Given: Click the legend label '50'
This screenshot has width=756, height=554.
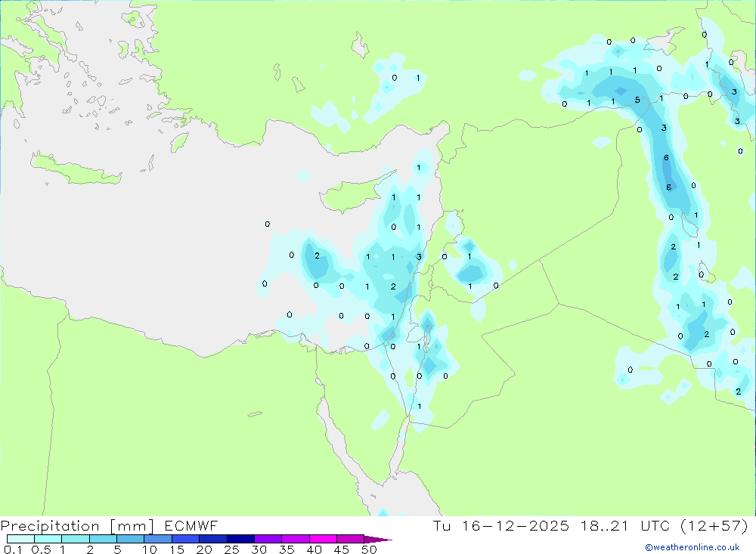Looking at the screenshot, I should (x=370, y=549).
